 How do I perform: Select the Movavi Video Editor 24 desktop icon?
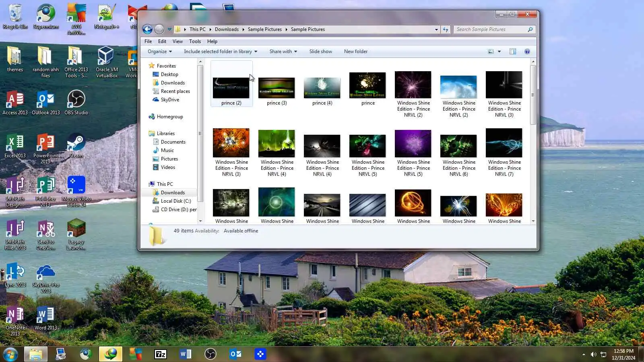pos(76,191)
